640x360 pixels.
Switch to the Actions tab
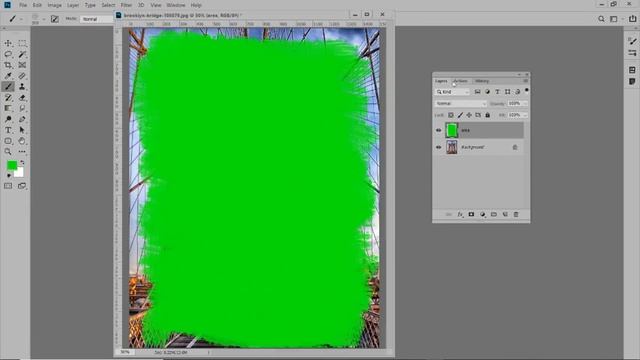click(x=461, y=81)
